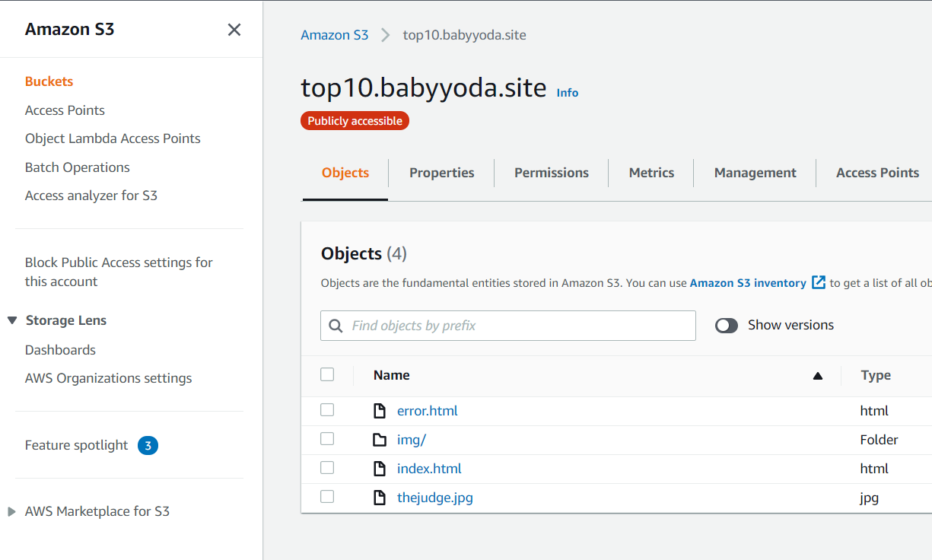
Task: Go to the Metrics tab
Action: (x=651, y=173)
